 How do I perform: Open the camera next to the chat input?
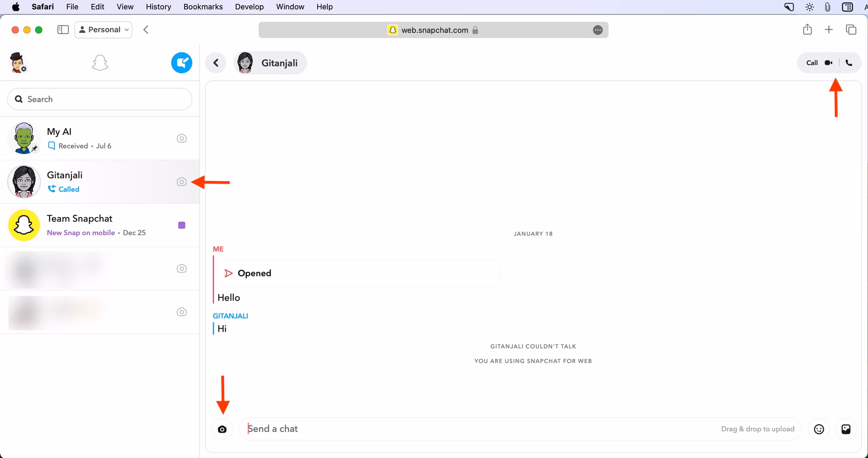[x=222, y=429]
